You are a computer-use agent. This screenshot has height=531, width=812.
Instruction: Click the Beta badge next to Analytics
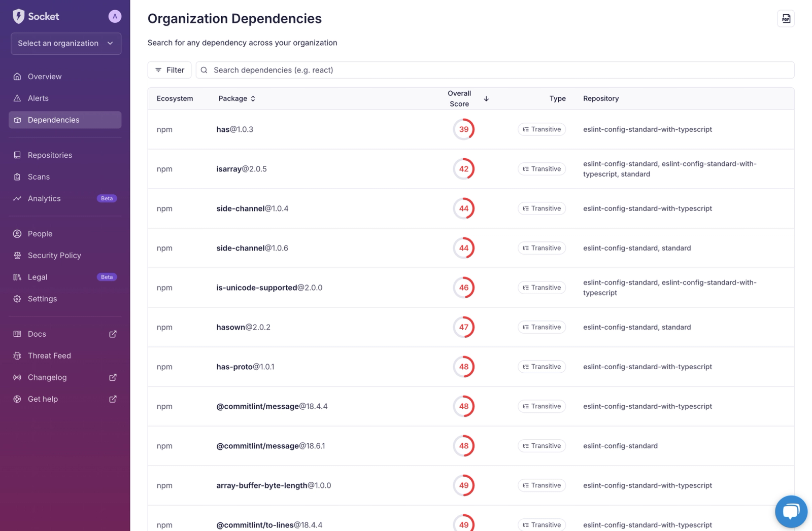click(107, 198)
